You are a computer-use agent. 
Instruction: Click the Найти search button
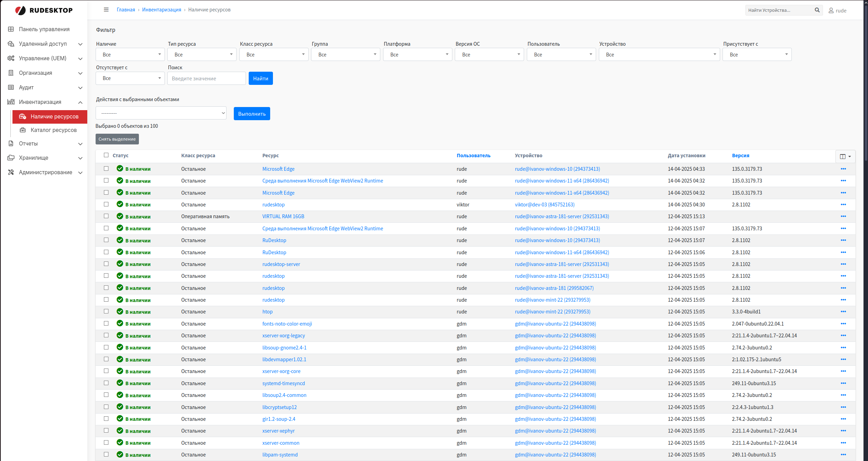(260, 78)
